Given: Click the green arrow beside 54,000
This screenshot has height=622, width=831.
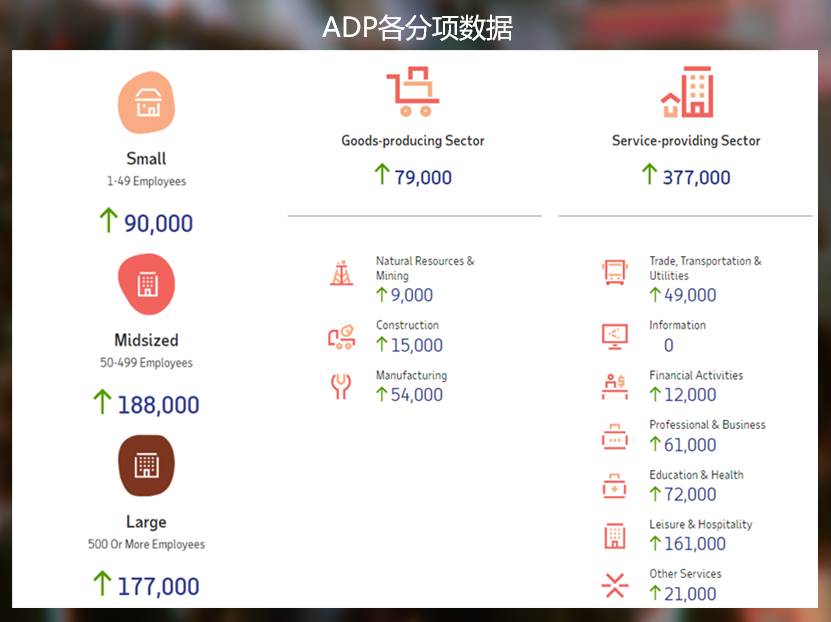Looking at the screenshot, I should click(x=382, y=394).
